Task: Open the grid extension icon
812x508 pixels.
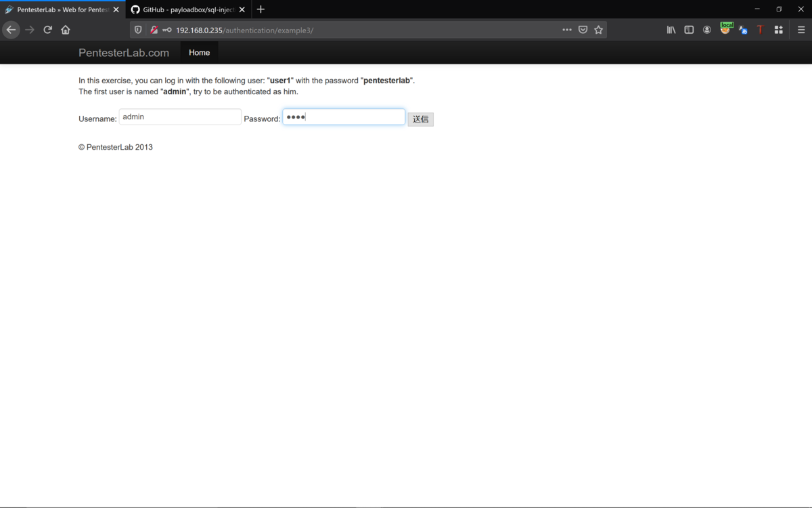Action: [779, 30]
